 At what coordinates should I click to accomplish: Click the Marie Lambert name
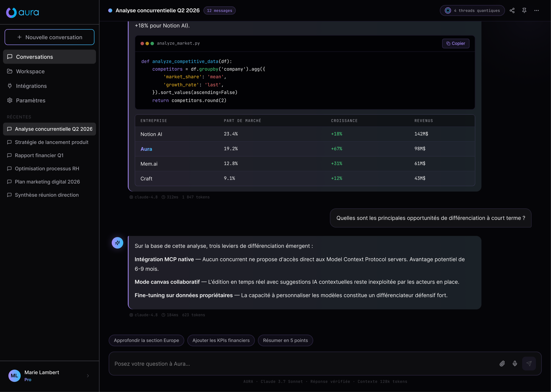42,372
